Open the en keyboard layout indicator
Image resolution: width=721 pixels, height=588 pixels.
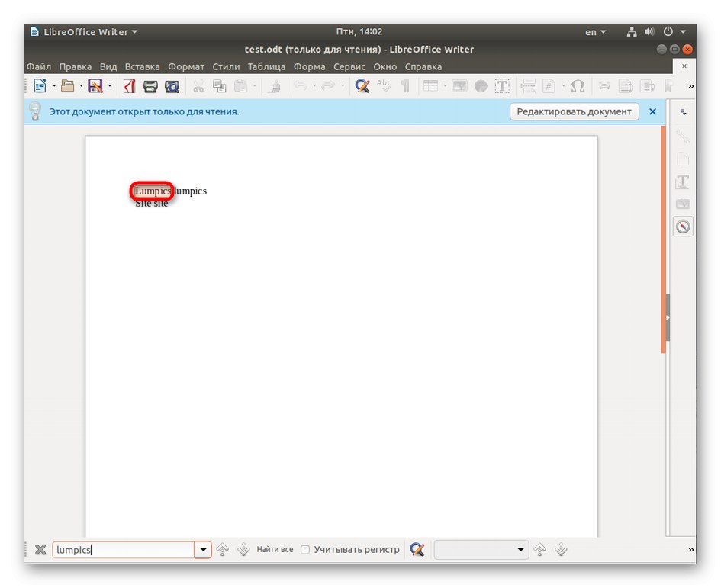click(595, 32)
